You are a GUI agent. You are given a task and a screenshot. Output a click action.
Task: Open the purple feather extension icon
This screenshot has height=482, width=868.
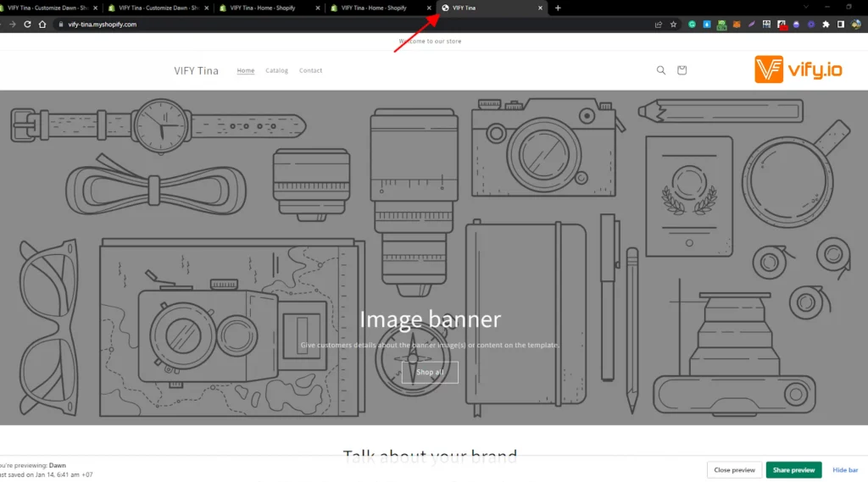(751, 25)
